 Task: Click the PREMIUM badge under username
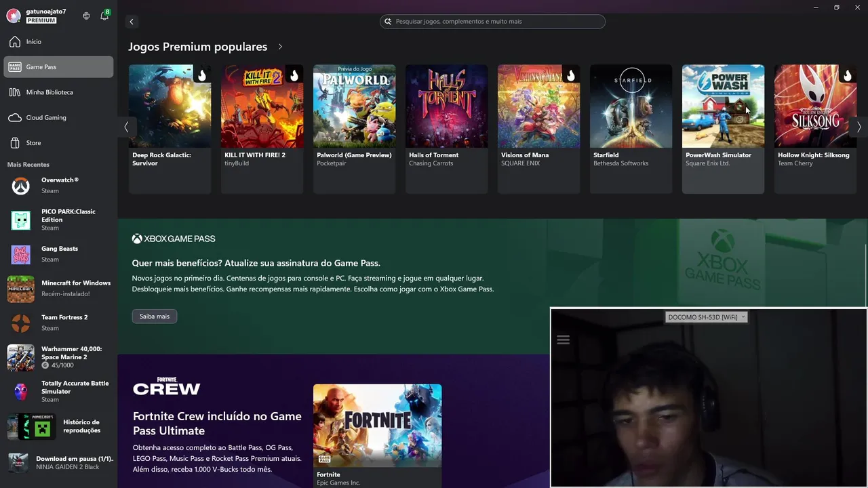pos(41,21)
